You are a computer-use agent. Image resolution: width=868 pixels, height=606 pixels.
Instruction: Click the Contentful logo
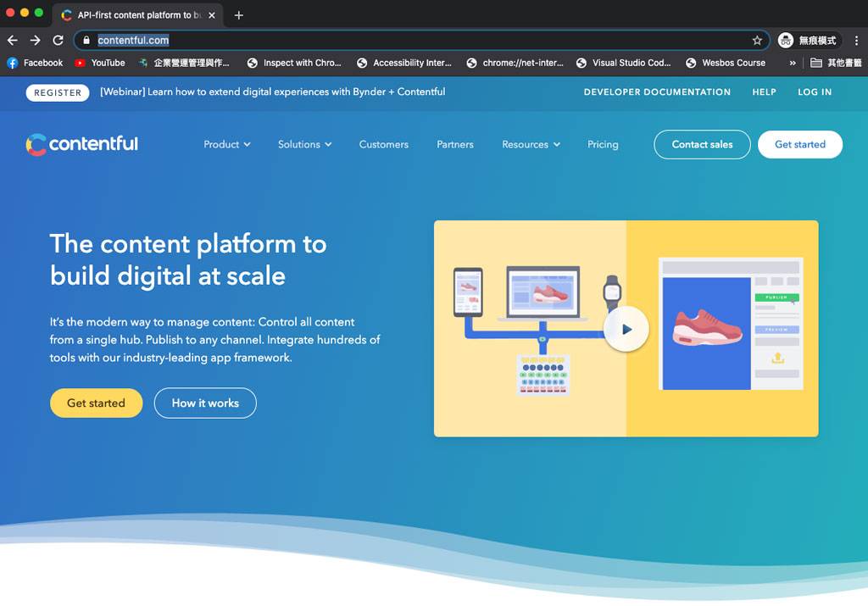click(x=82, y=144)
